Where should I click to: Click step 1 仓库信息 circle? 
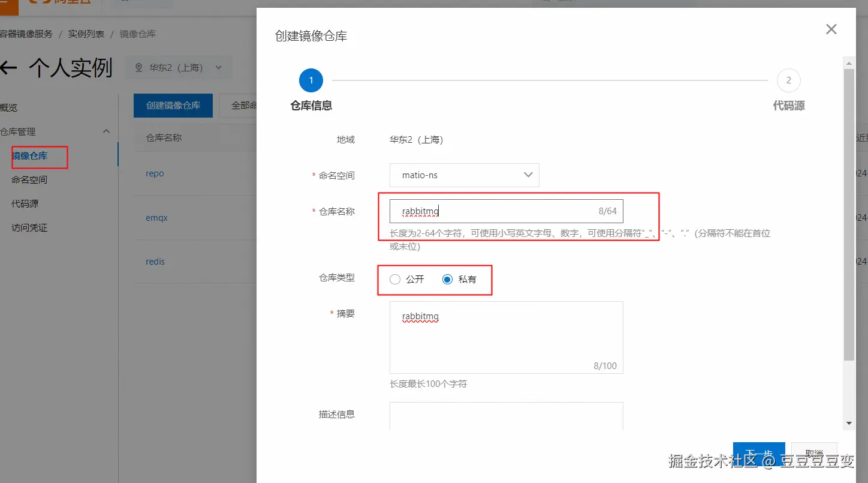311,80
